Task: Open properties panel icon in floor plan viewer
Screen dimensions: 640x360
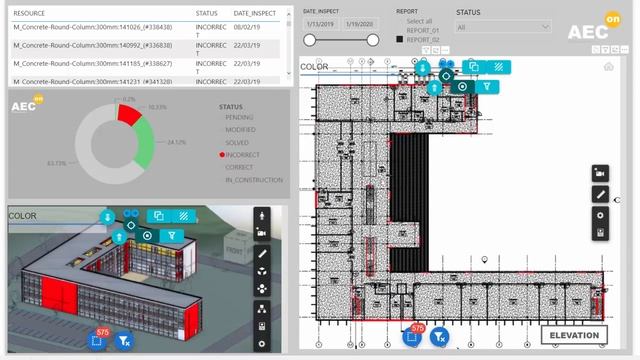Action: 600,233
